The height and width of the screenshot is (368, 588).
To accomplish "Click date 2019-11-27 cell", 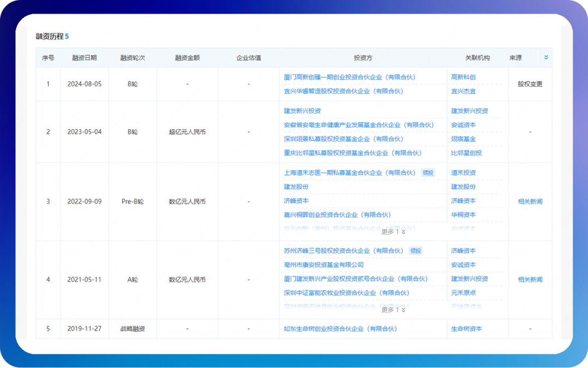I will coord(84,329).
